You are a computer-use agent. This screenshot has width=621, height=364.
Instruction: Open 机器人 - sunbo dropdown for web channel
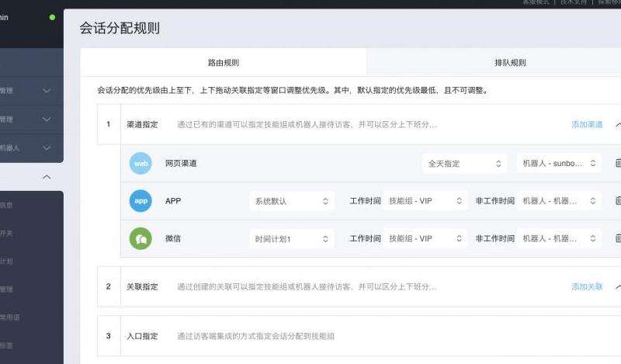point(558,164)
